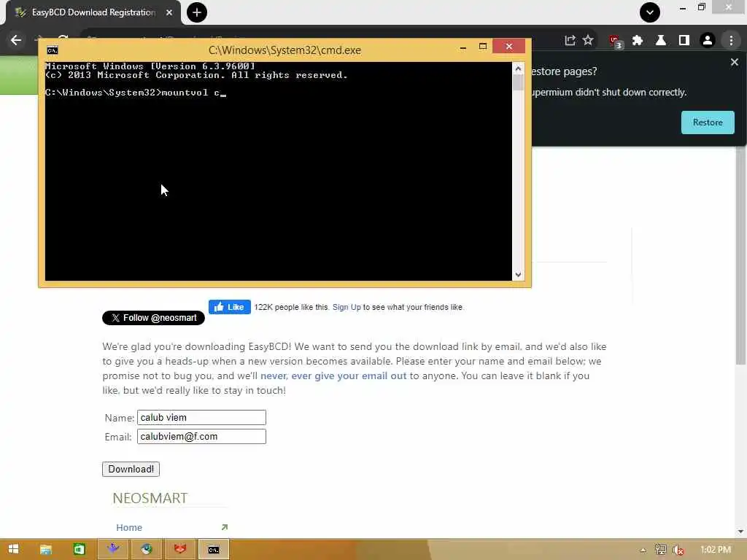
Task: Dismiss the restore pages popup
Action: tap(735, 62)
